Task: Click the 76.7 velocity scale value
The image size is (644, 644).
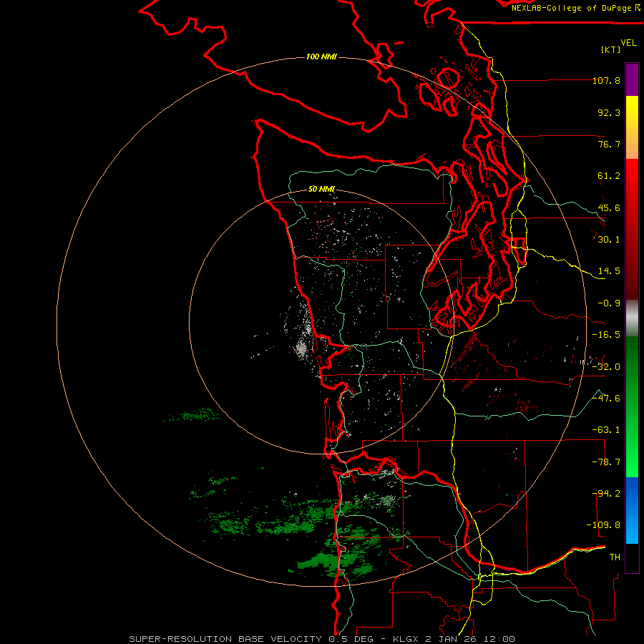Action: click(x=609, y=144)
